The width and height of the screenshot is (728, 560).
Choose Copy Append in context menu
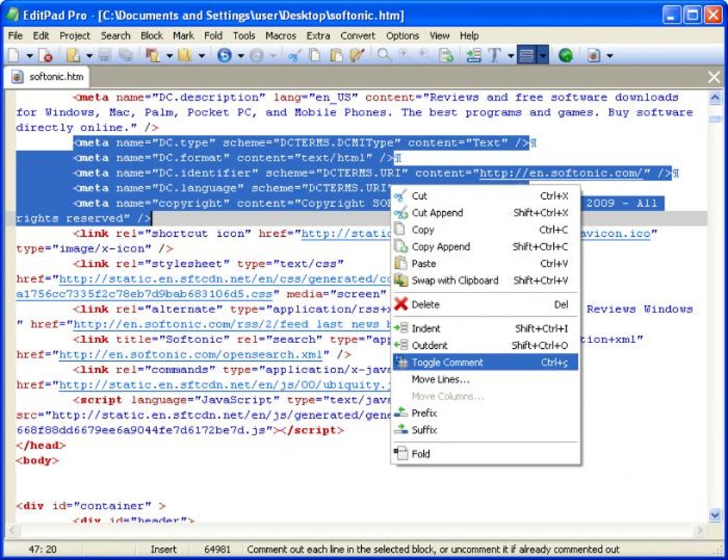tap(485, 246)
